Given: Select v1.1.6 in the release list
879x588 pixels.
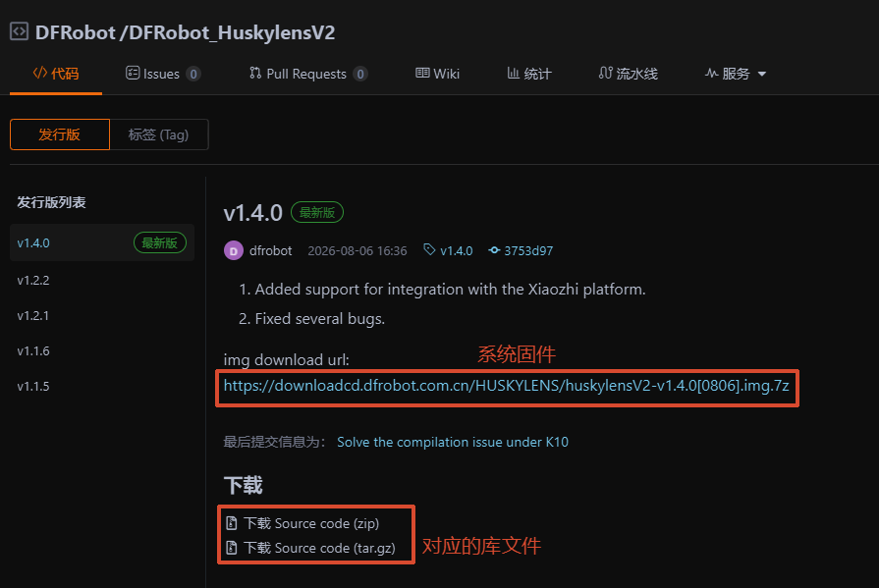Looking at the screenshot, I should tap(33, 350).
